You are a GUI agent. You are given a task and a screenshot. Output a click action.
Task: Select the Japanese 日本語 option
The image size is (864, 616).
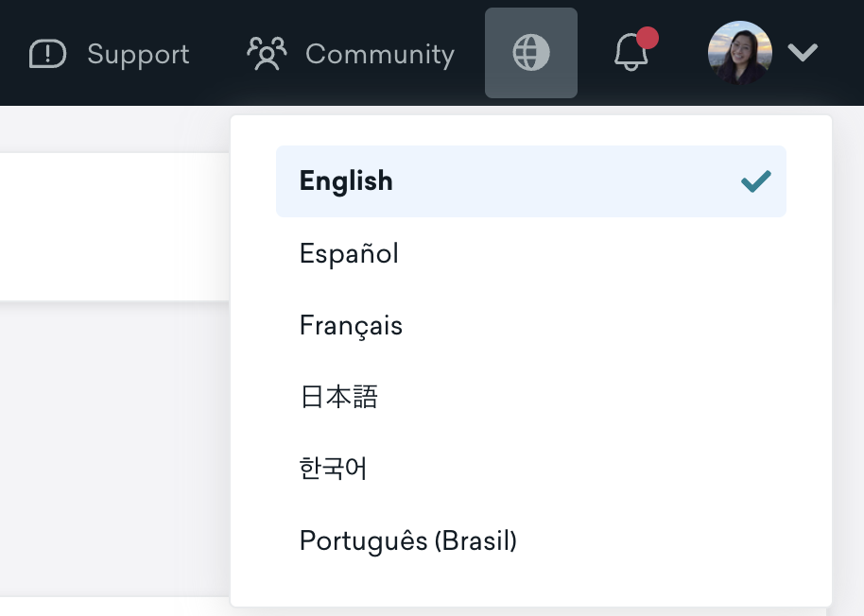click(531, 397)
